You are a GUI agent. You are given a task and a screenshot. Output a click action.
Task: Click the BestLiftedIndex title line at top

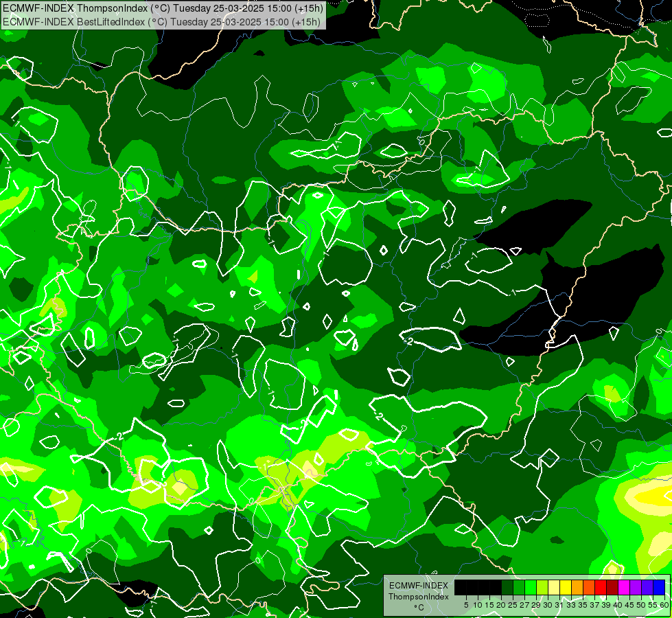161,21
